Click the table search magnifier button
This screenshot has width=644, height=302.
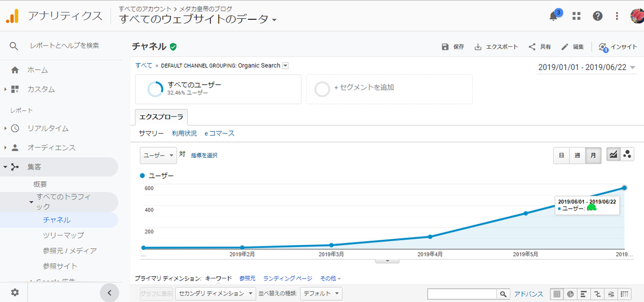point(503,294)
